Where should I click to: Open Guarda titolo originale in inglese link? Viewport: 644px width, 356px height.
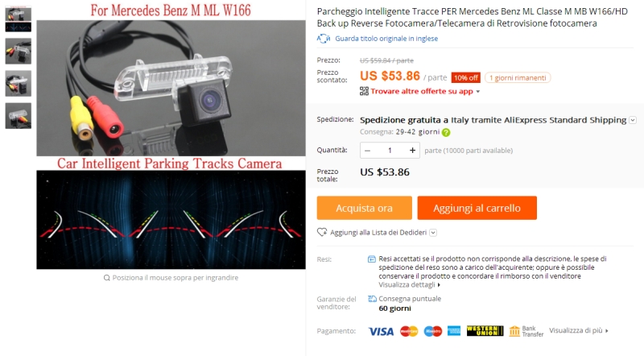point(386,39)
